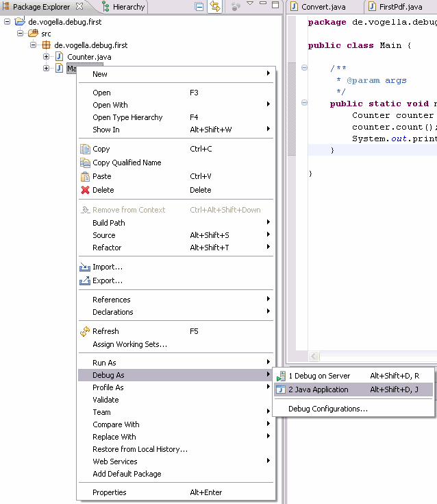The height and width of the screenshot is (504, 437).
Task: Open Properties from the context menu
Action: [176, 492]
